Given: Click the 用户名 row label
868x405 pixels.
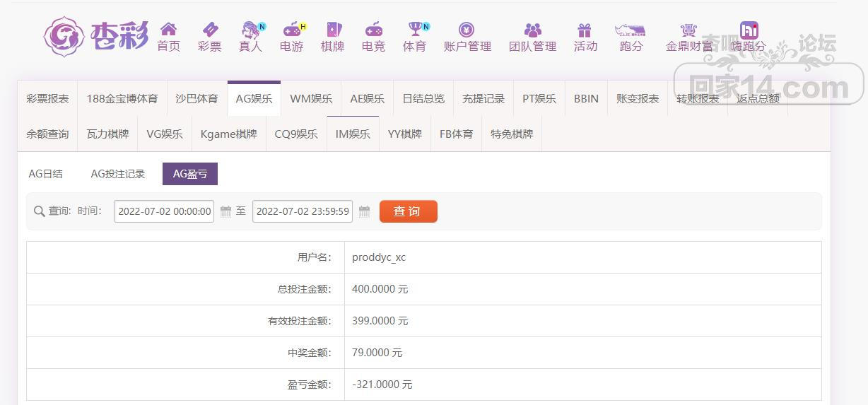Looking at the screenshot, I should (x=315, y=257).
